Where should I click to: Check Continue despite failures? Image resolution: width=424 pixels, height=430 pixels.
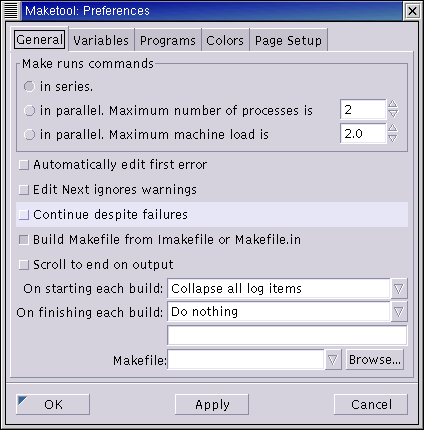click(x=24, y=215)
